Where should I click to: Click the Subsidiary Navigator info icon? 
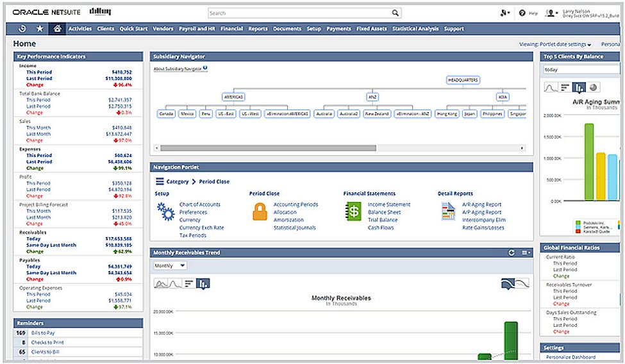click(205, 68)
